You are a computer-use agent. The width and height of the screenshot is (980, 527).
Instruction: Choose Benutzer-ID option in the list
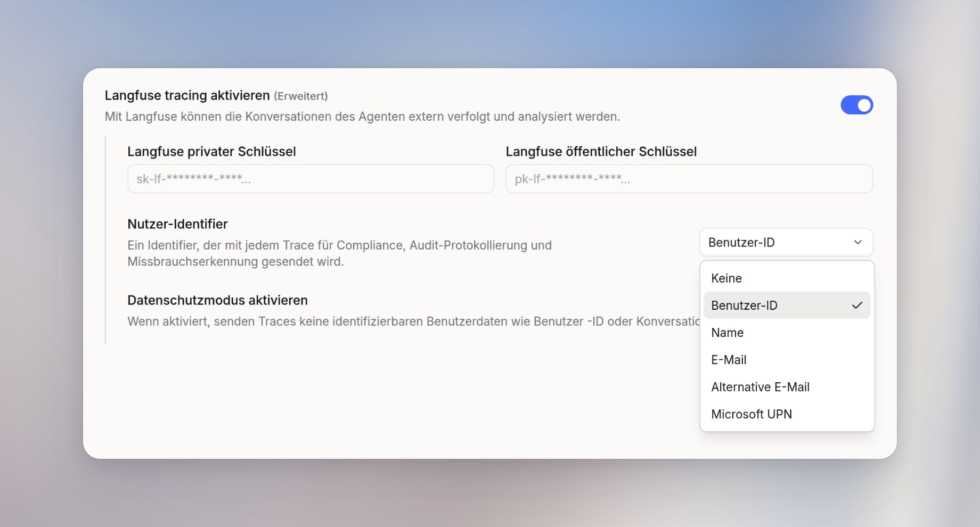(x=787, y=306)
